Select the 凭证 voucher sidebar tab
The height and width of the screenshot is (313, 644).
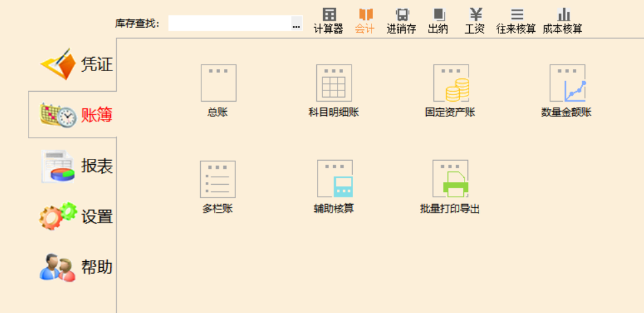pyautogui.click(x=76, y=64)
